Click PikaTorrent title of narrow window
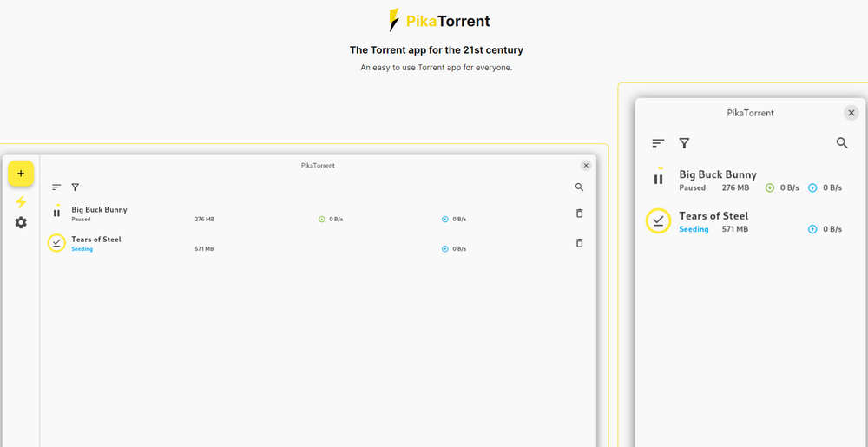 [750, 113]
